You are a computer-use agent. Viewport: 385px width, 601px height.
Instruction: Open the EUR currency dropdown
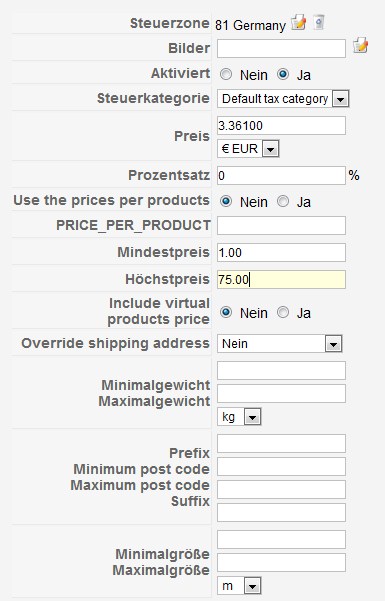click(248, 149)
